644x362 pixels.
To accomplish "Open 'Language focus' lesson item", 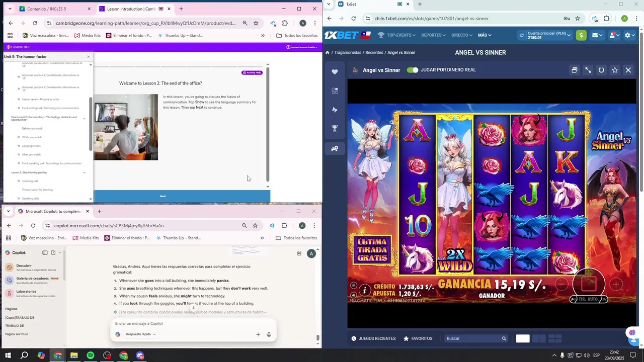I will (x=31, y=146).
